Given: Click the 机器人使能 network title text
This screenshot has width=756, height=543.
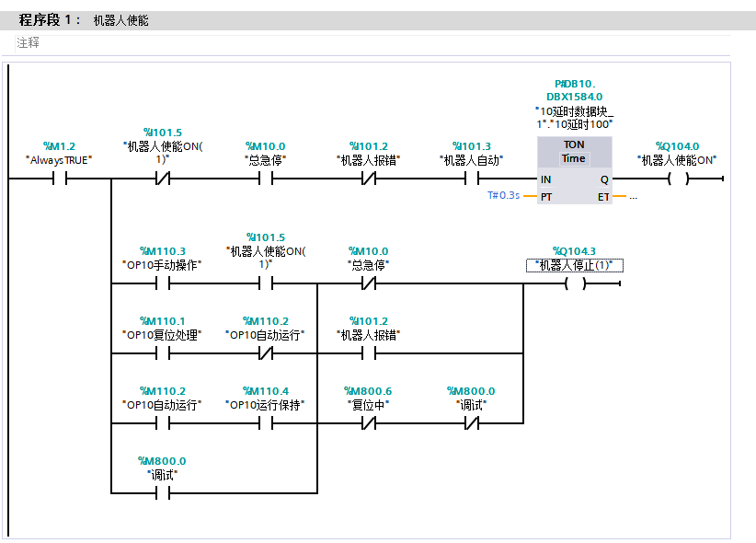Looking at the screenshot, I should (121, 20).
